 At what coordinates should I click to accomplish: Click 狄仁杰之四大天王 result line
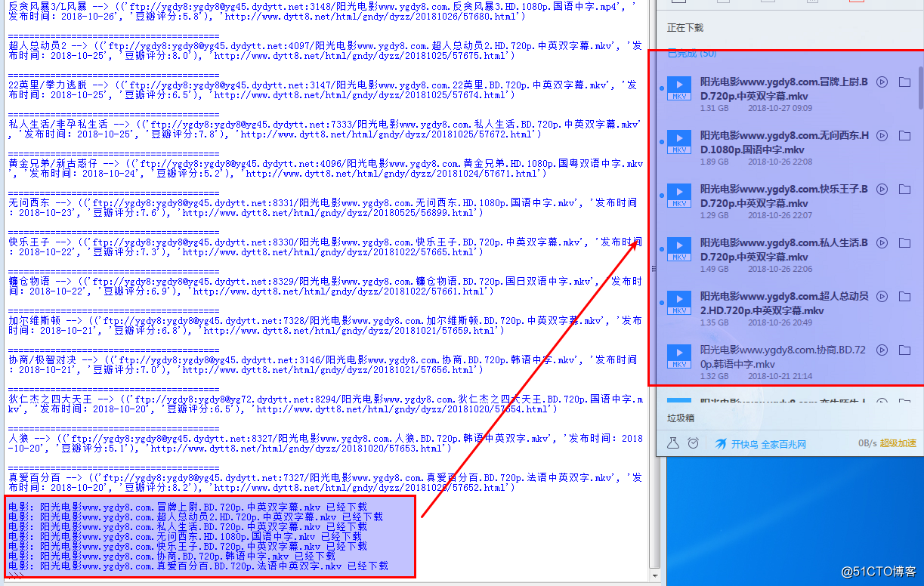point(326,404)
